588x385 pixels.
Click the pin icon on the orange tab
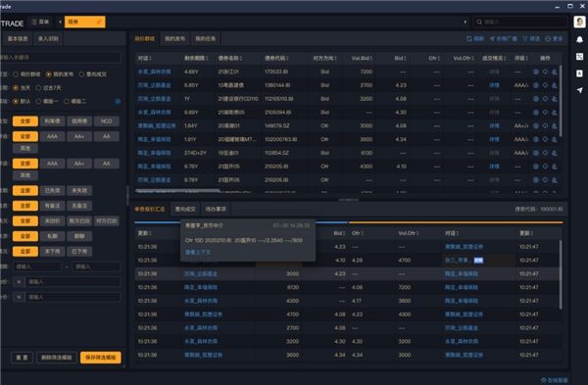coord(99,22)
